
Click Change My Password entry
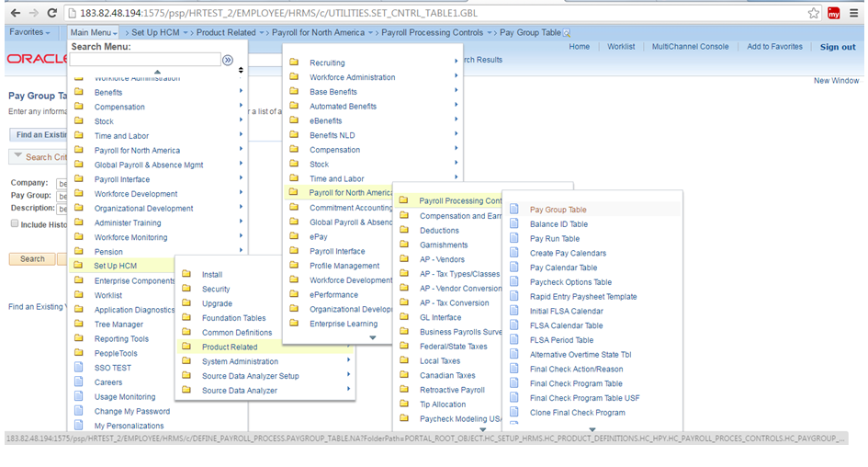point(131,411)
